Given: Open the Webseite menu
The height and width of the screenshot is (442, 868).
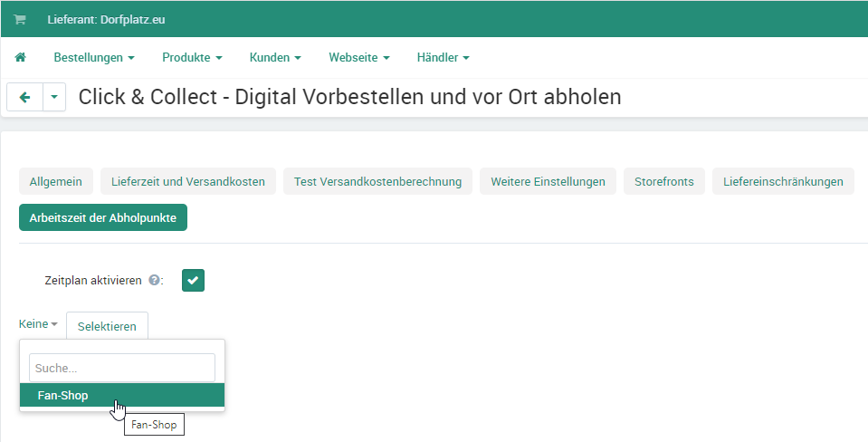Looking at the screenshot, I should pyautogui.click(x=359, y=58).
